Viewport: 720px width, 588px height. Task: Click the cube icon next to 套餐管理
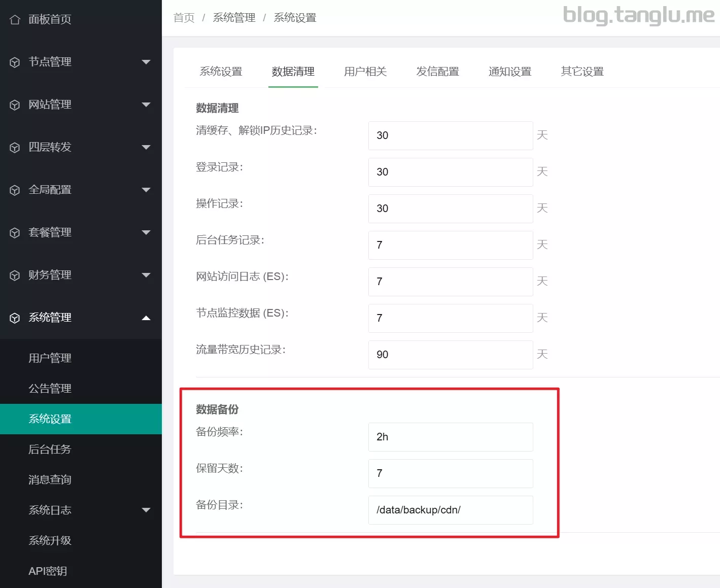click(15, 233)
